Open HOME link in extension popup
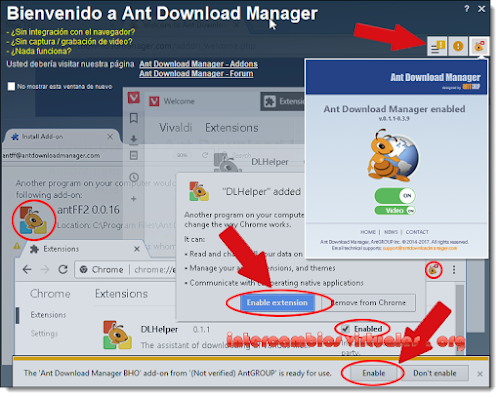This screenshot has width=500, height=397. pyautogui.click(x=368, y=232)
